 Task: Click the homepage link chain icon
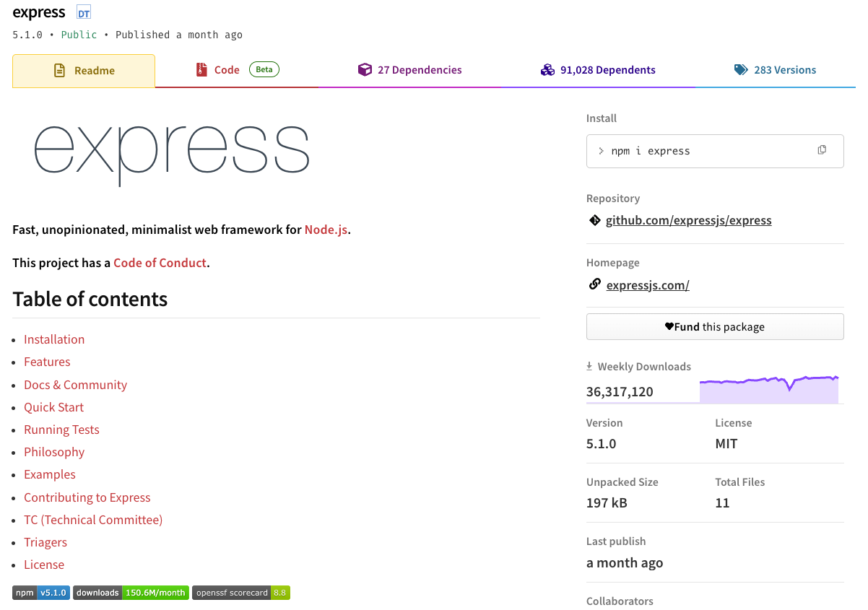(594, 284)
